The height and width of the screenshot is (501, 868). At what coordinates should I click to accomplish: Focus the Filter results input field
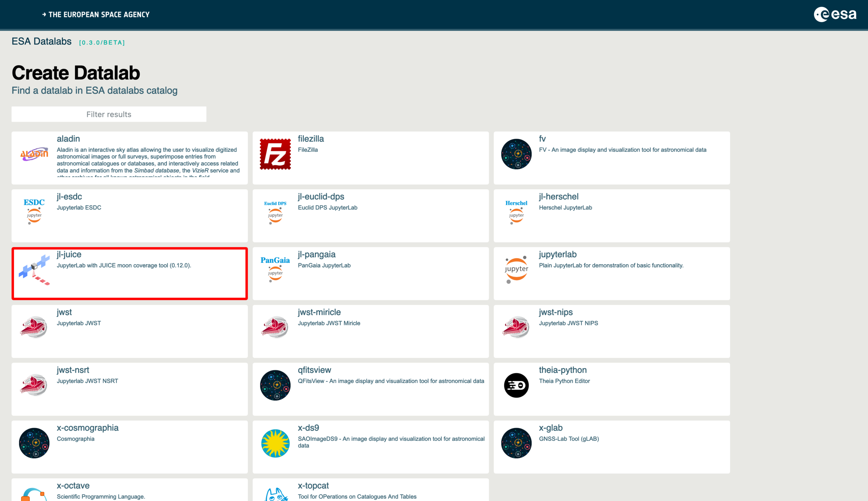point(109,114)
